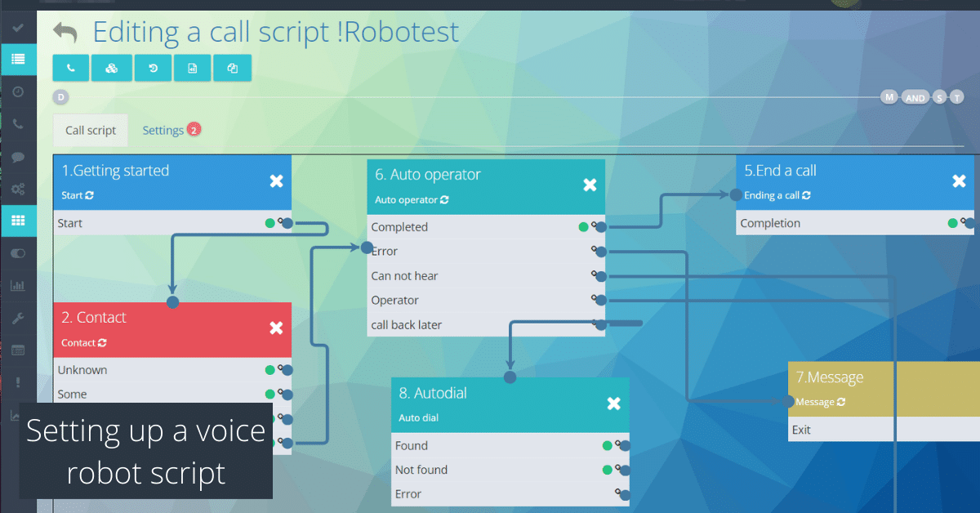The width and height of the screenshot is (980, 513).
Task: Click the M circle badge
Action: (889, 97)
